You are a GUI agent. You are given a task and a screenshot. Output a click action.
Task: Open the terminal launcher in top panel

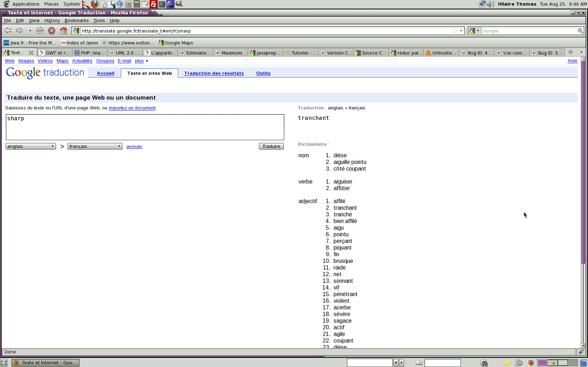[x=162, y=4]
